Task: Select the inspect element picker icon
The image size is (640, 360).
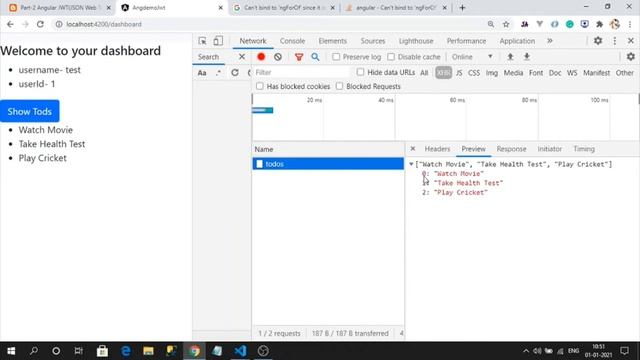Action: 202,41
